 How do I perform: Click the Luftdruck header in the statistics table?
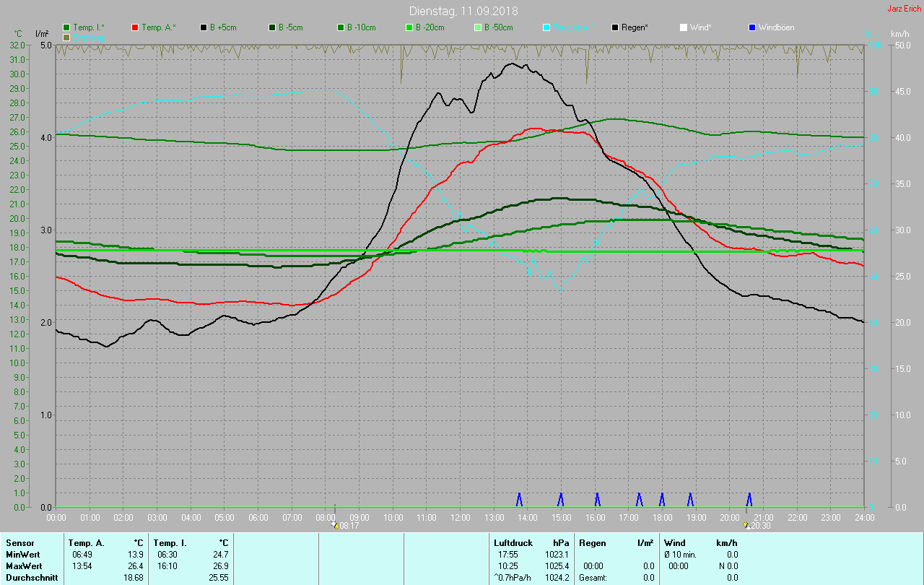pyautogui.click(x=513, y=542)
